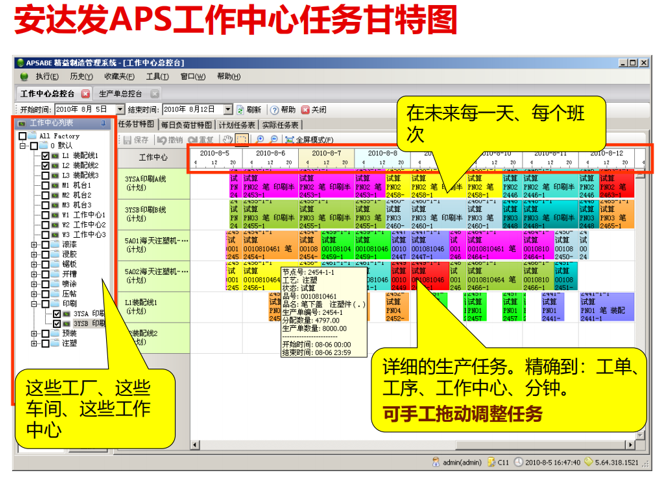Click the 2010-8-6 date header in timeline

click(270, 153)
